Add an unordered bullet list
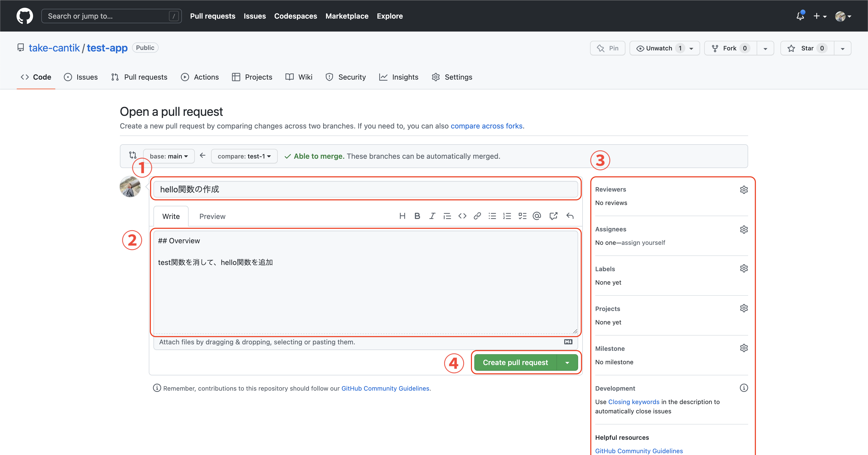Screen dimensions: 868x455 (x=492, y=216)
